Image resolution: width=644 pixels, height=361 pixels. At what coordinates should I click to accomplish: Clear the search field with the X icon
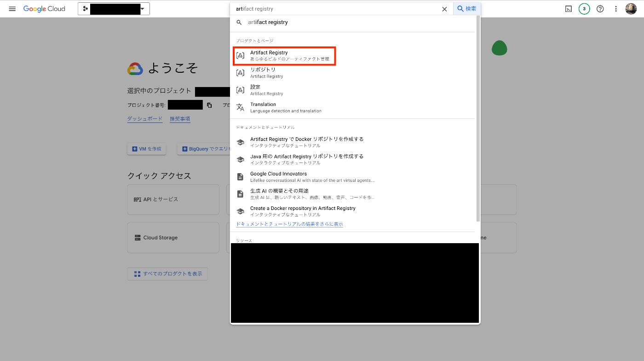(444, 9)
